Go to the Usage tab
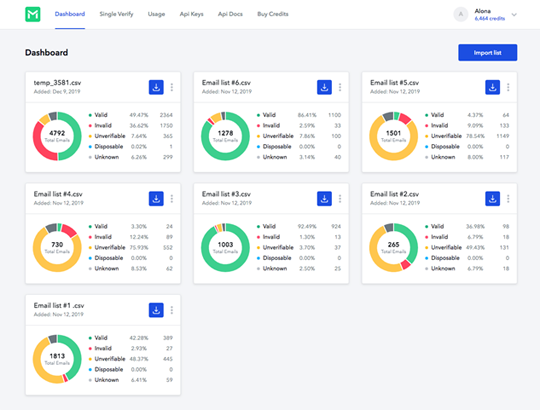 coord(156,14)
